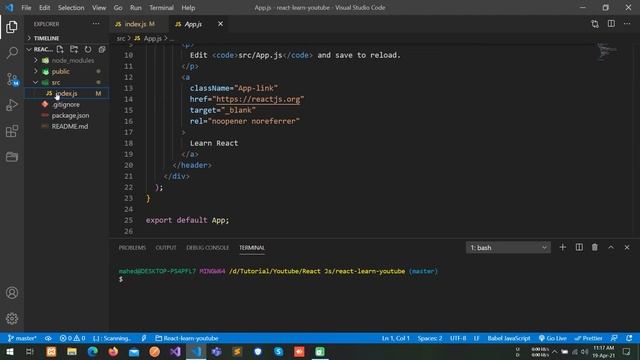Open the Edit menu
This screenshot has height=360, width=640.
[x=44, y=8]
